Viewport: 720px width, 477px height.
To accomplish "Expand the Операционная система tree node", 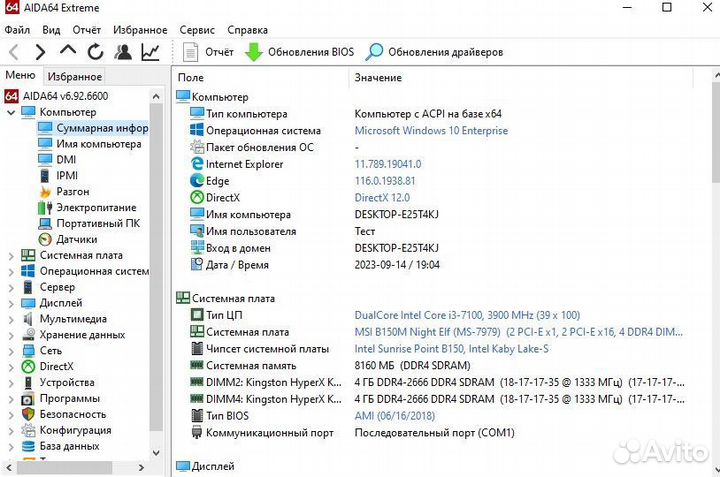I will tap(11, 272).
